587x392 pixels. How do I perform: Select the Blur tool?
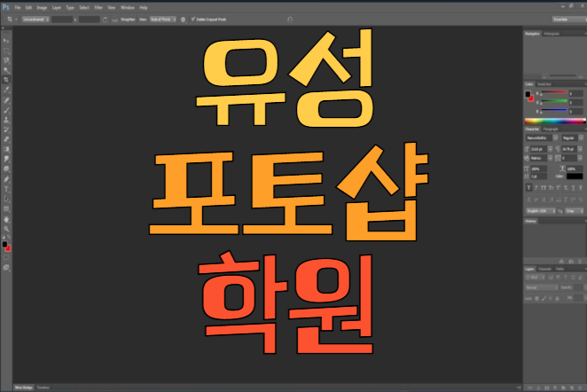click(x=6, y=159)
